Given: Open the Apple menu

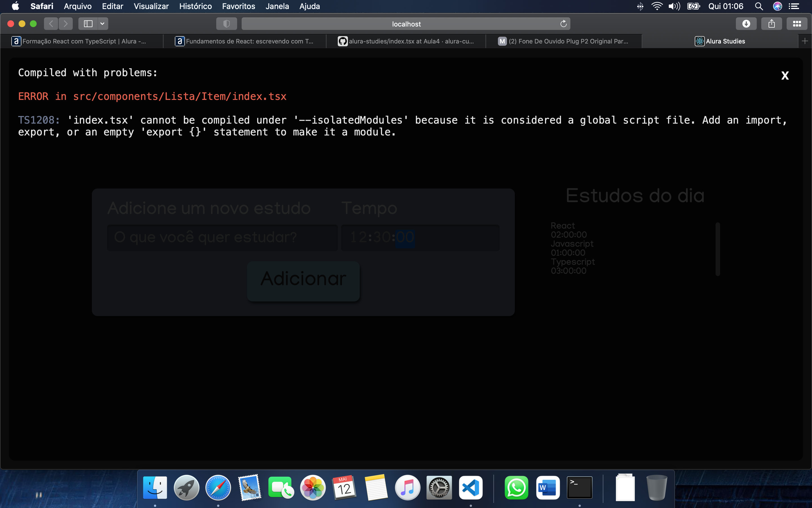Looking at the screenshot, I should point(16,6).
